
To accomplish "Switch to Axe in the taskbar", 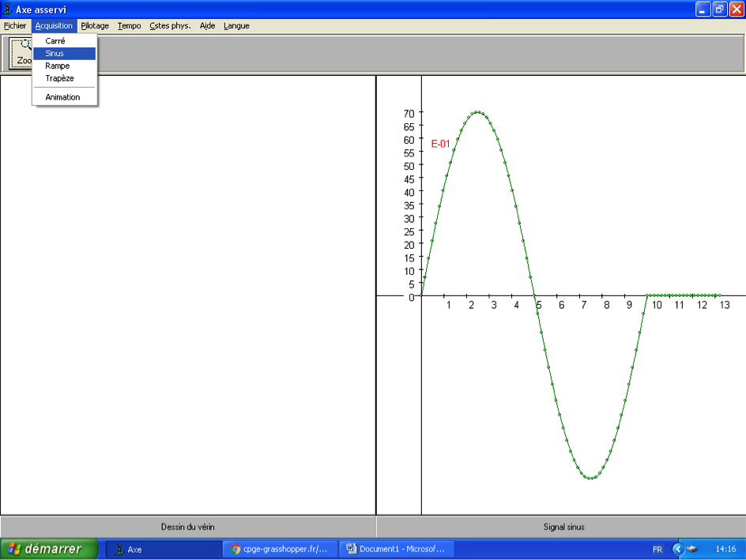I will [x=163, y=550].
